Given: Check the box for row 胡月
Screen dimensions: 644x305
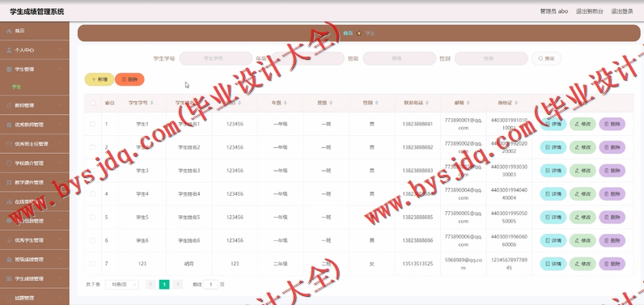Looking at the screenshot, I should click(93, 264).
